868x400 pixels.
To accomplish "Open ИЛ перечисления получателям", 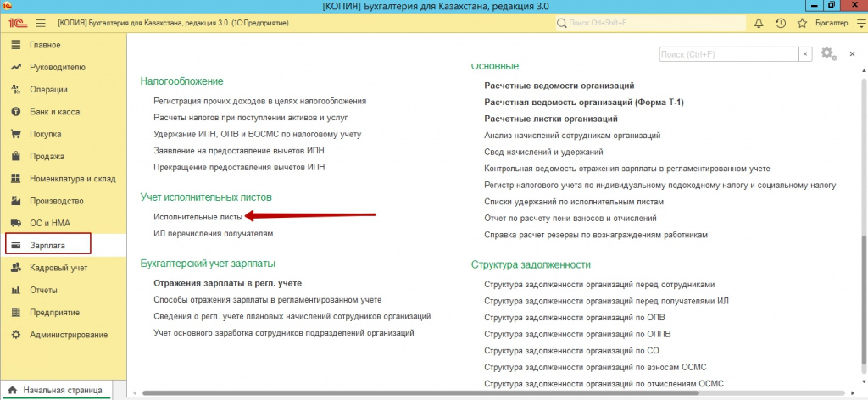I will 213,233.
